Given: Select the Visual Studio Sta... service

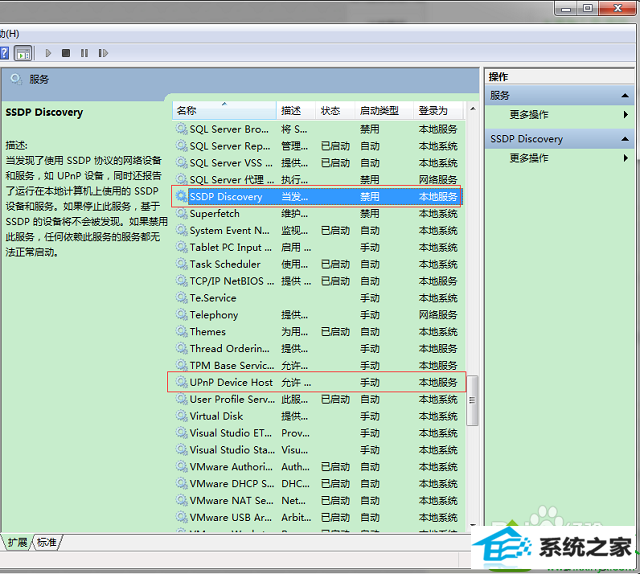Looking at the screenshot, I should 318,449.
